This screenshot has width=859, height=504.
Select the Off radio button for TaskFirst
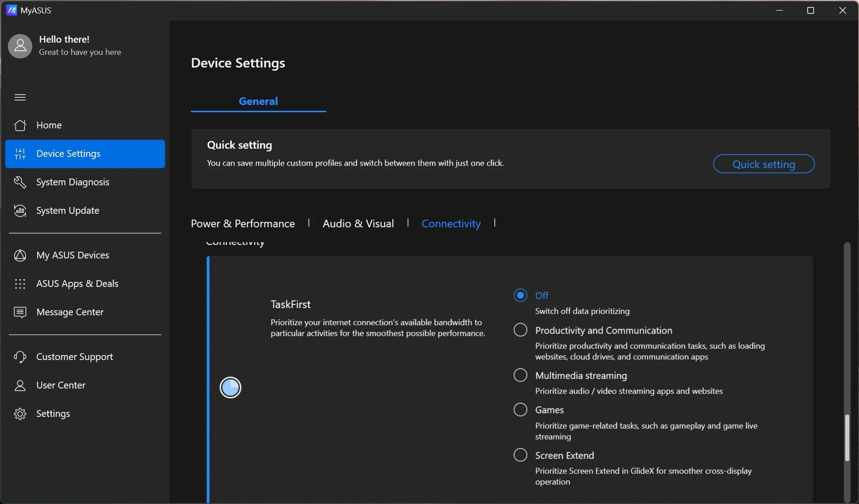tap(520, 295)
